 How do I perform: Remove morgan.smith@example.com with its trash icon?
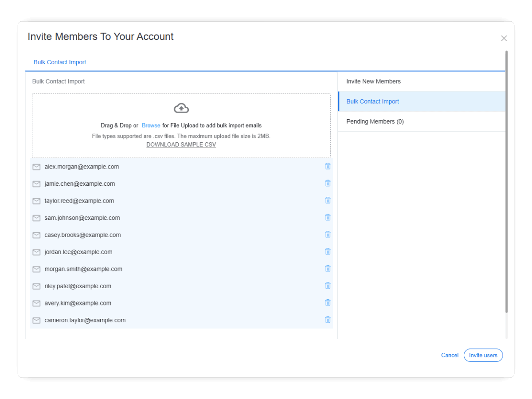[x=328, y=269]
